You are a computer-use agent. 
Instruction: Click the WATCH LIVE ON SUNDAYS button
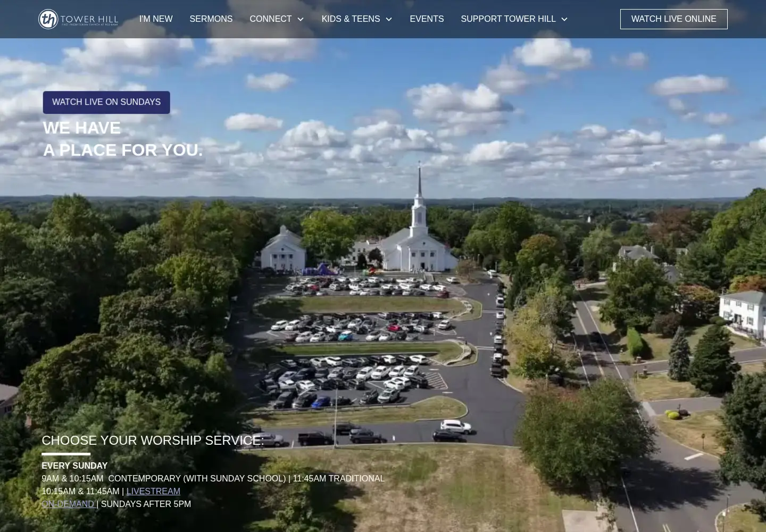[x=106, y=102]
